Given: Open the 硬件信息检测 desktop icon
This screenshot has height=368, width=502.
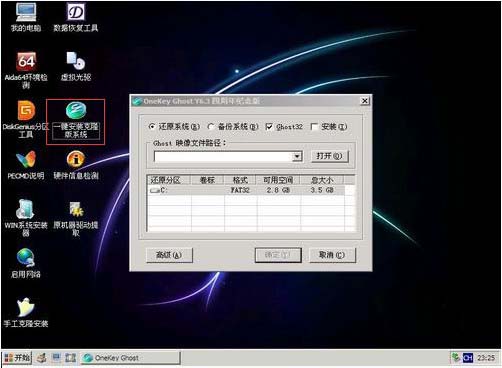Looking at the screenshot, I should [76, 165].
